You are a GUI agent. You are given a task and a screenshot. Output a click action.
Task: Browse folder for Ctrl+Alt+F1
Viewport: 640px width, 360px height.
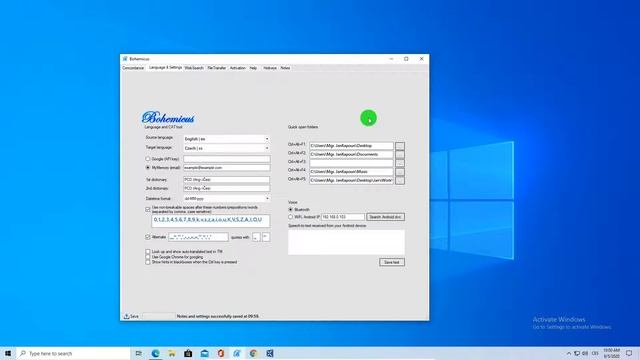(x=400, y=146)
